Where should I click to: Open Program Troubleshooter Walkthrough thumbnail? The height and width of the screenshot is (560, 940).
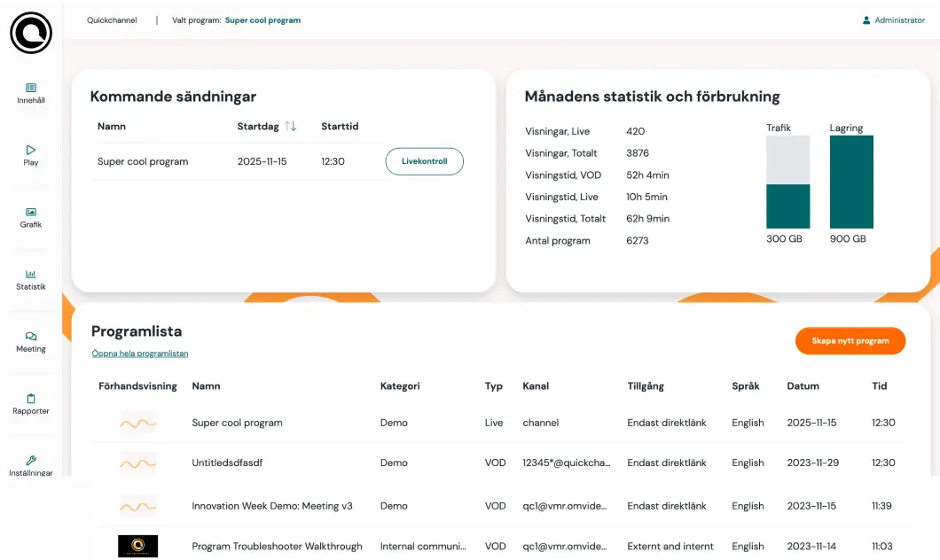pos(137,546)
